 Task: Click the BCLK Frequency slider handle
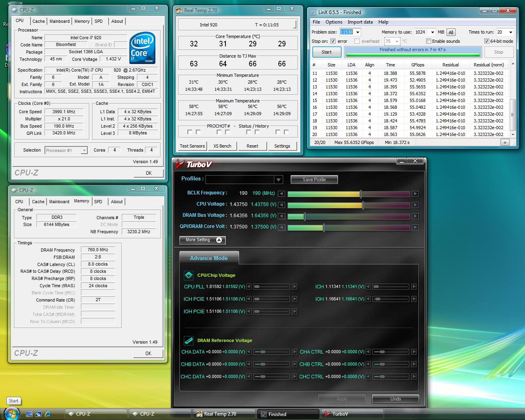tap(361, 194)
